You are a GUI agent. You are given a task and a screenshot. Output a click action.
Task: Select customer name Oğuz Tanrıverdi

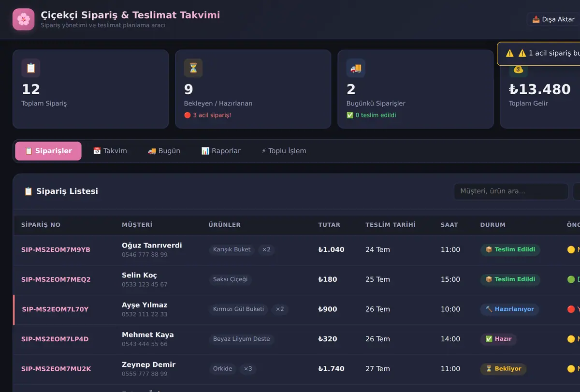point(152,246)
